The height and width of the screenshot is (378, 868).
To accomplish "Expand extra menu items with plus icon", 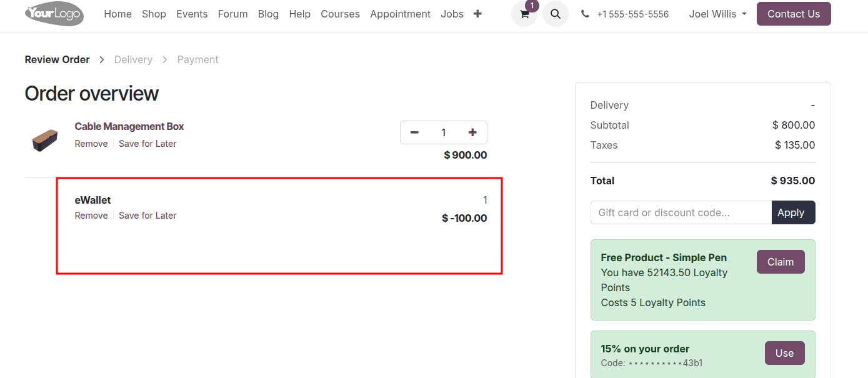I will 477,14.
